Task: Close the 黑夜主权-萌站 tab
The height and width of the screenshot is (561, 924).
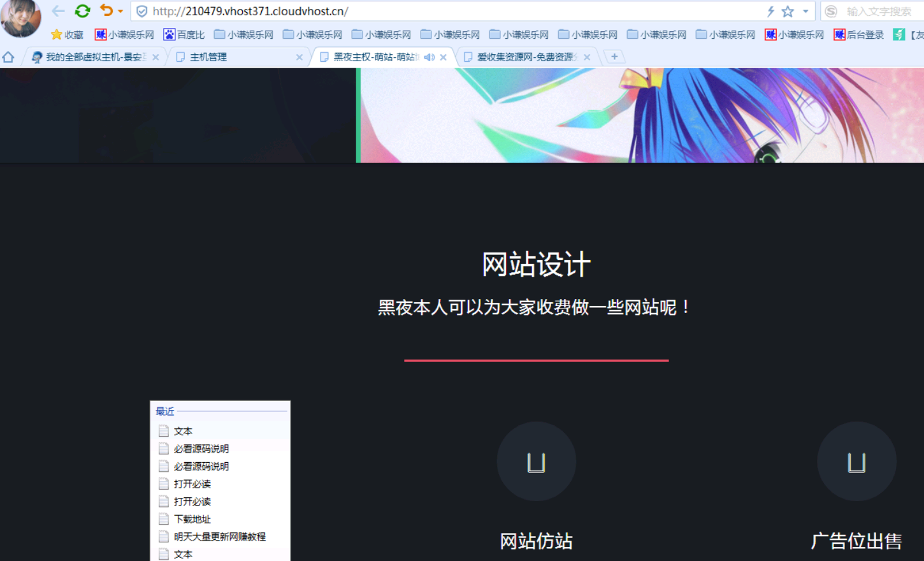Action: (444, 57)
